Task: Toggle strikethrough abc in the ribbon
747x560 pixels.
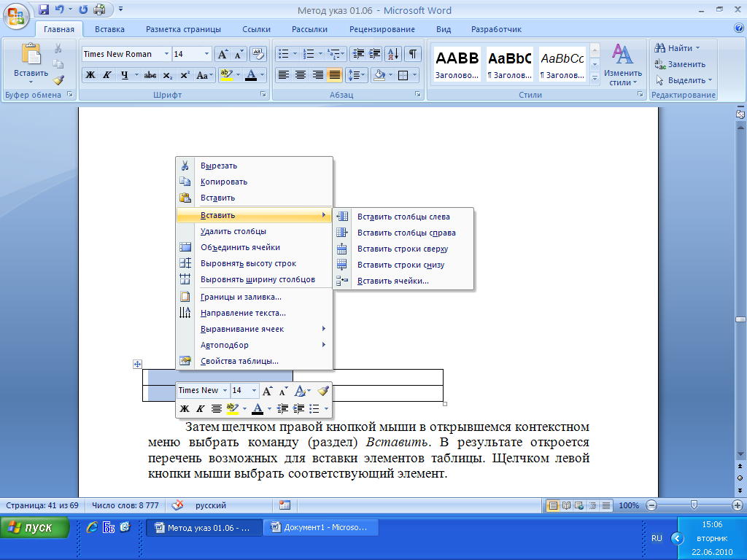Action: click(x=150, y=75)
